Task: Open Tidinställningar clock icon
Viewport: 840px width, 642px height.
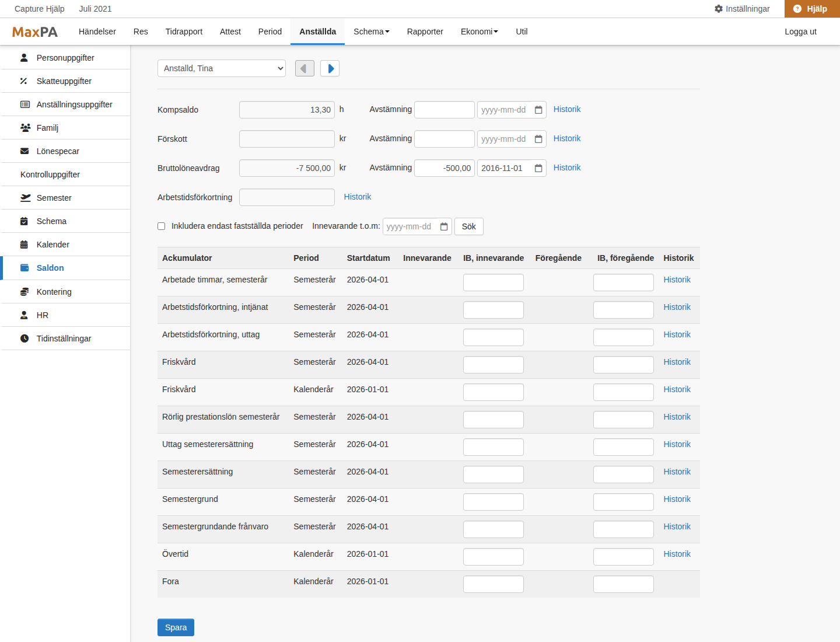Action: (x=24, y=339)
